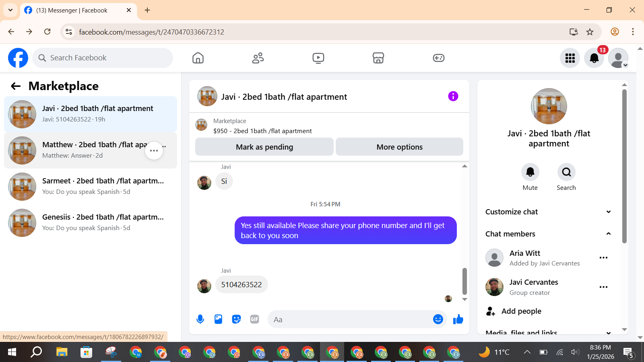Bookmark this page with star icon

coord(590,32)
